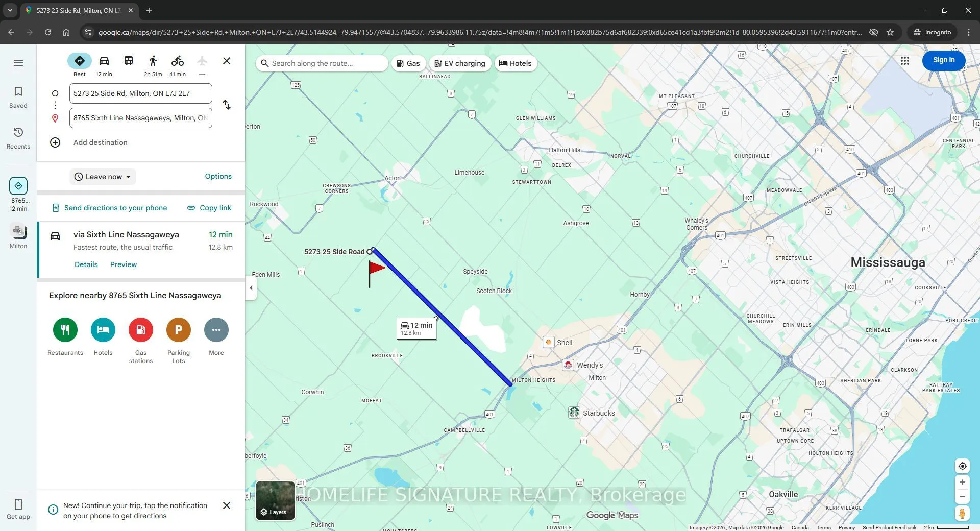Open route Options

point(218,176)
